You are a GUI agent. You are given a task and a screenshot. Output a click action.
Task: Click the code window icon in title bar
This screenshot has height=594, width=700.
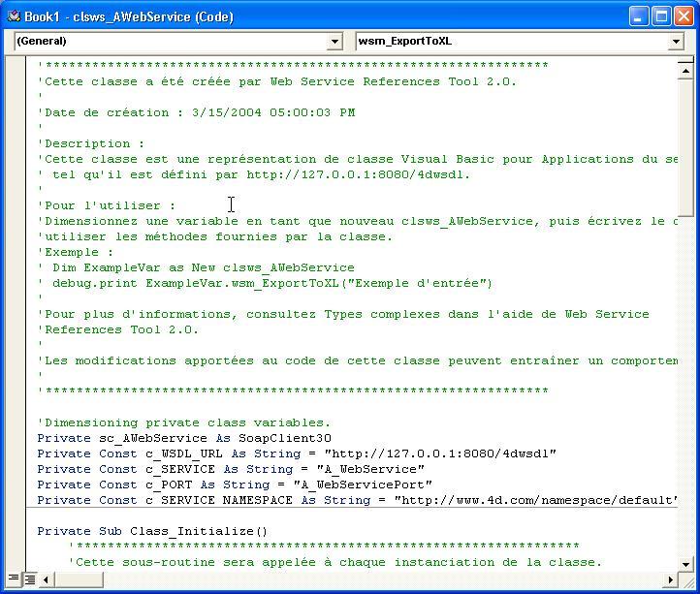pos(13,16)
